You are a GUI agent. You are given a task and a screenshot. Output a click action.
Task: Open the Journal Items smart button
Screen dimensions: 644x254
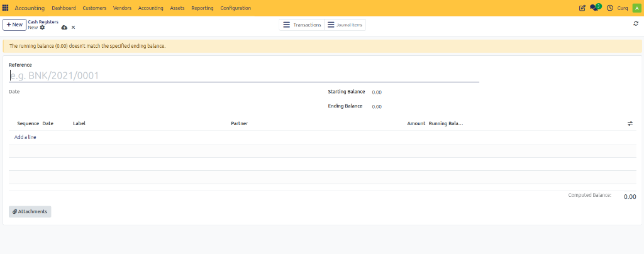point(345,25)
